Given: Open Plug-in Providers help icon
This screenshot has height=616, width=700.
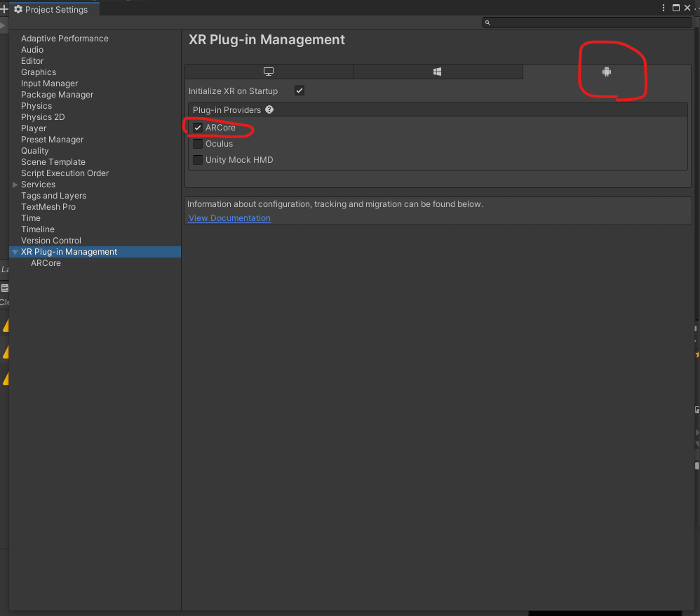Looking at the screenshot, I should point(269,109).
